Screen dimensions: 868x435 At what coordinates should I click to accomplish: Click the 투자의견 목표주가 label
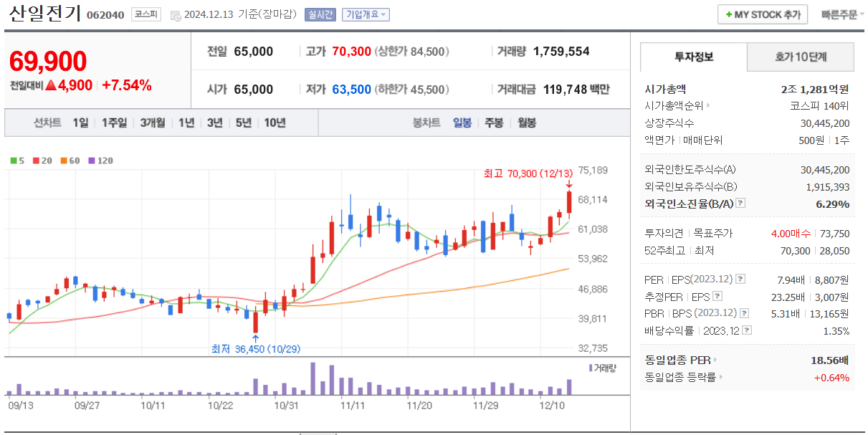pos(689,234)
